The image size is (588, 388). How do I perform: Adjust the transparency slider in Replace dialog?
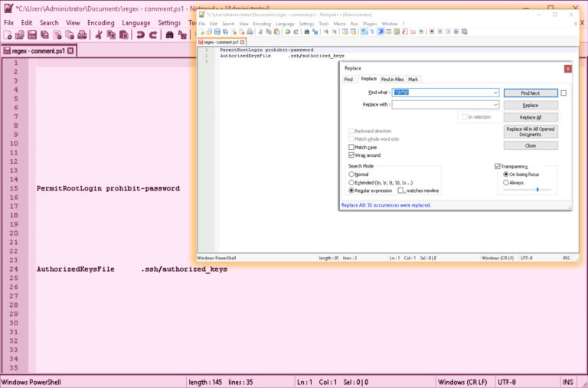[537, 190]
